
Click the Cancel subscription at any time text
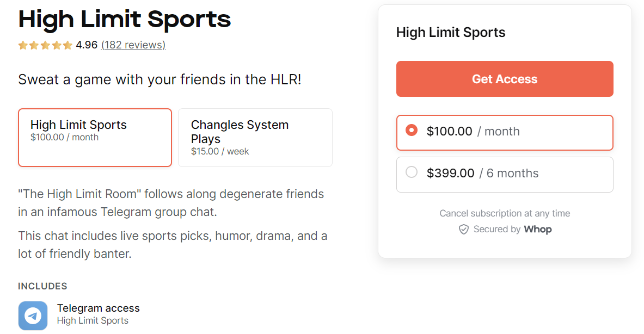(x=505, y=213)
